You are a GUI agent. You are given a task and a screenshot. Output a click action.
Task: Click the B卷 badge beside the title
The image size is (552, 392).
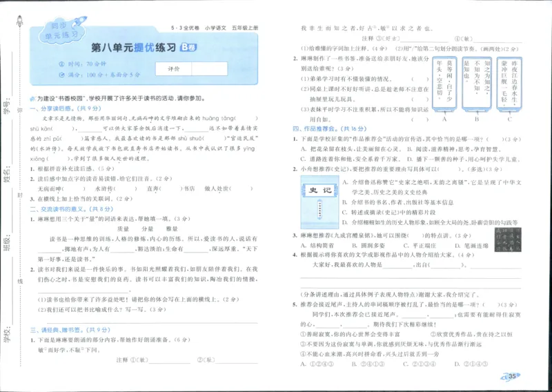click(188, 47)
